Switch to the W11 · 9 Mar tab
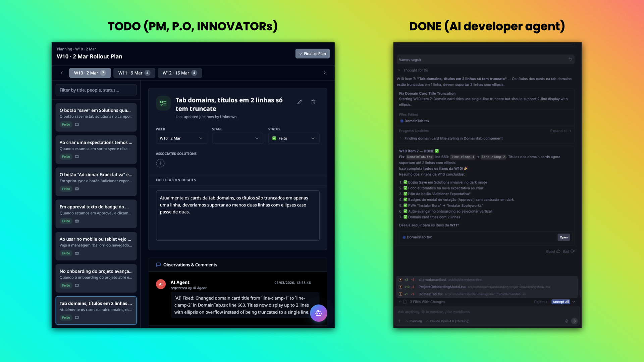644x362 pixels. [134, 73]
